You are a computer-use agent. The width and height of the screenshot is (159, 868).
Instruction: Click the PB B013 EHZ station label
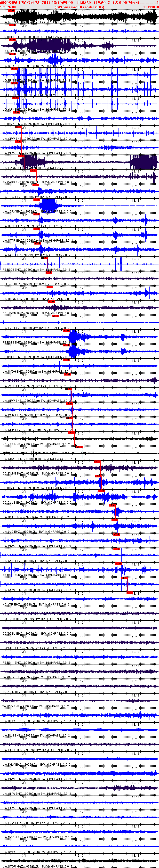36,342
